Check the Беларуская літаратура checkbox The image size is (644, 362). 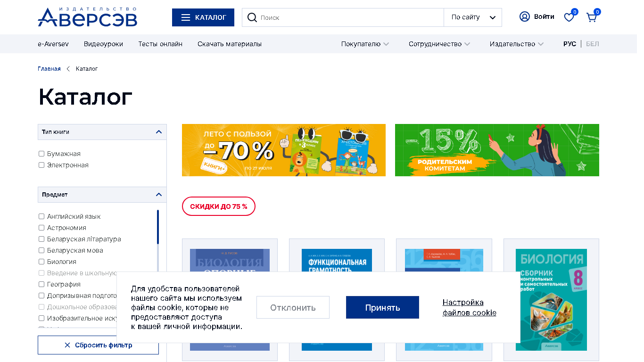pos(41,239)
